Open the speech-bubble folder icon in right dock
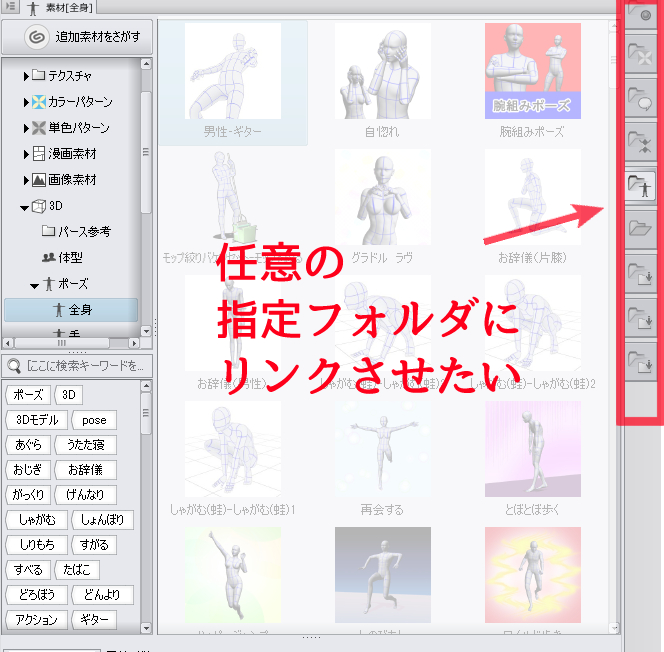 (640, 98)
